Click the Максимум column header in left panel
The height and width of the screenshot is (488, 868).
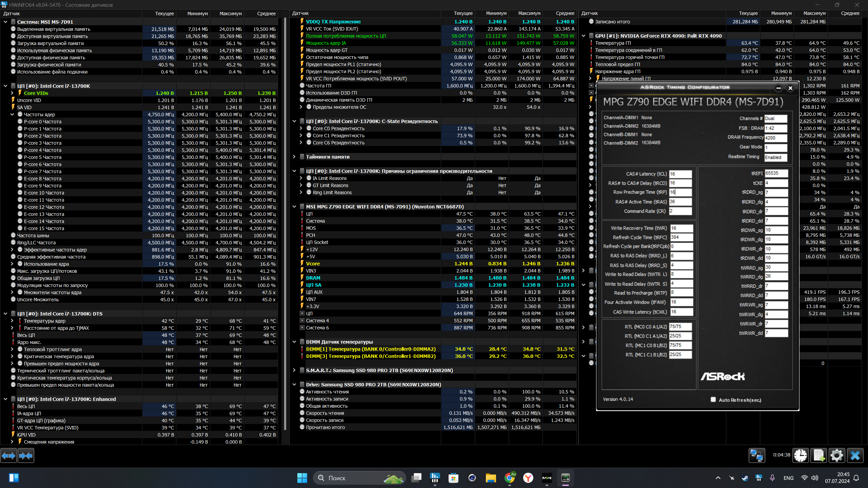[x=230, y=14]
